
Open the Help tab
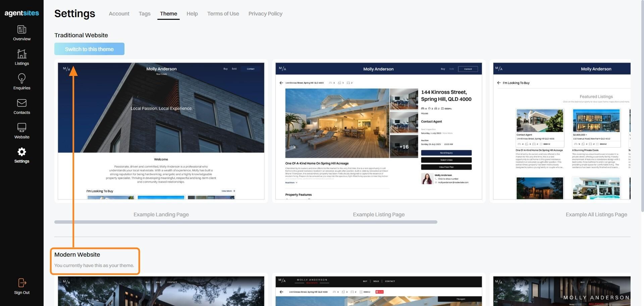(x=192, y=14)
